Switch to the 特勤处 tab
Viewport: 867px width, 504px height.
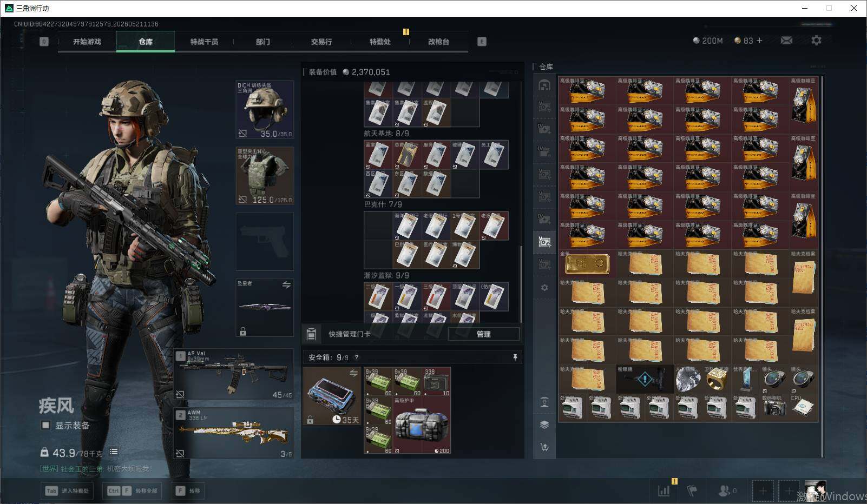pyautogui.click(x=380, y=42)
